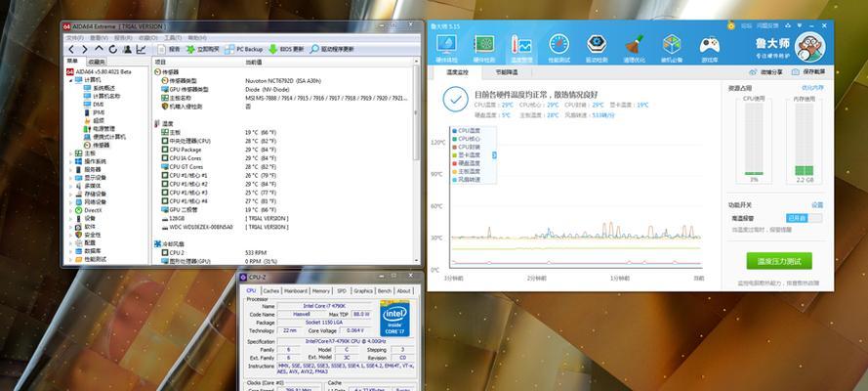The image size is (868, 391).
Task: Click CPU使用 usage bar
Action: (x=754, y=139)
